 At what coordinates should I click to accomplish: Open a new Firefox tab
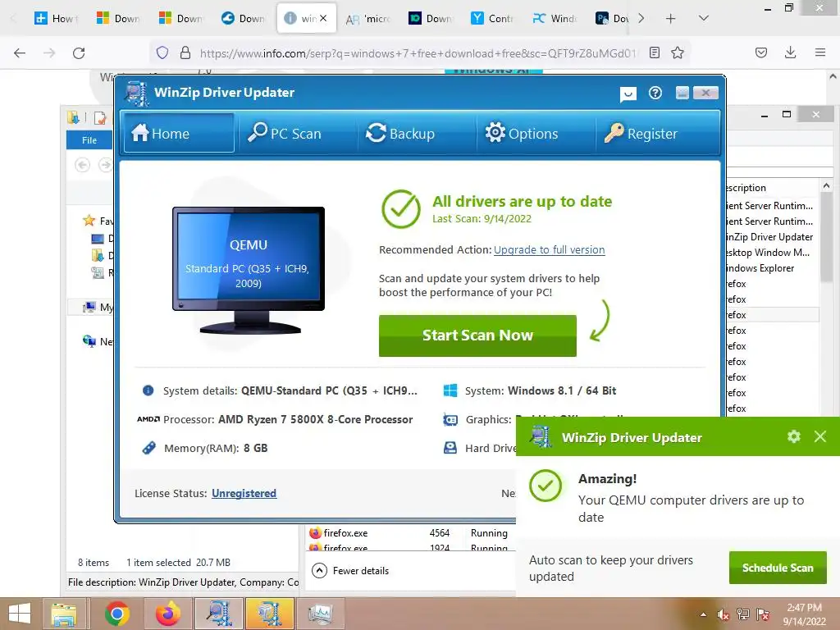(x=671, y=19)
